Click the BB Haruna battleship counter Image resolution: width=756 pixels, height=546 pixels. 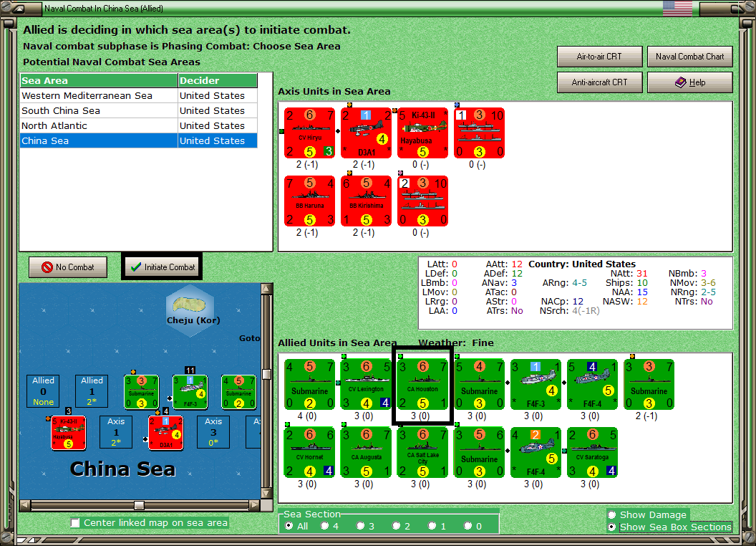(x=309, y=201)
